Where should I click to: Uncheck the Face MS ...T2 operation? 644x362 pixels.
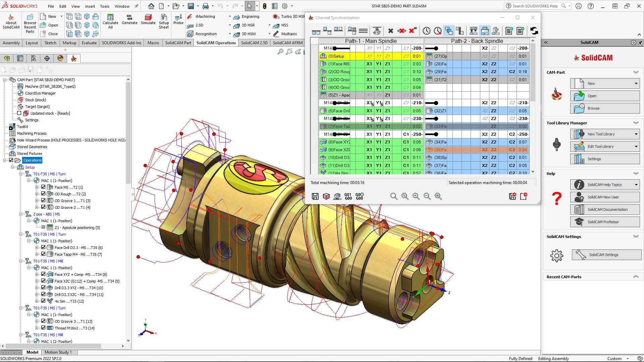click(x=43, y=187)
